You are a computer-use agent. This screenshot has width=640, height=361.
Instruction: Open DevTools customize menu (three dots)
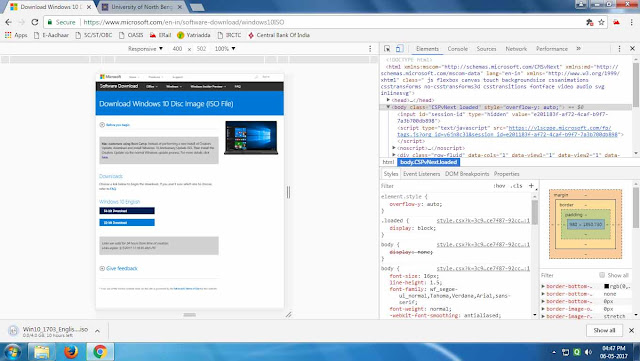coord(619,49)
